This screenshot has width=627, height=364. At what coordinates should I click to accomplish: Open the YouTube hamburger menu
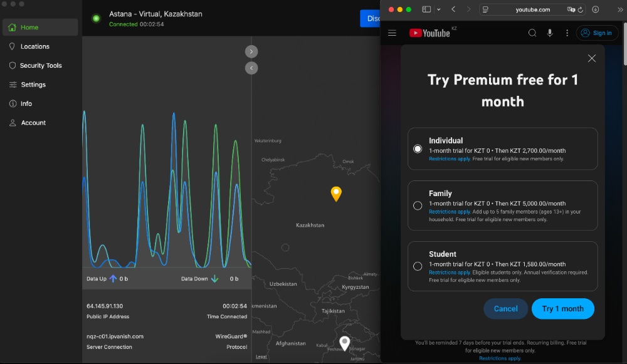[393, 33]
